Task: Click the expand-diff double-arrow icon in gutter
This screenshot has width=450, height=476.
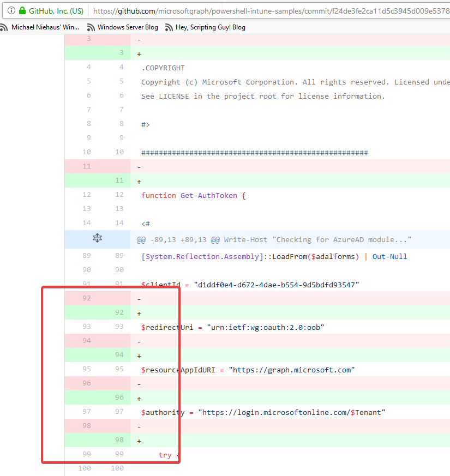Action: [97, 238]
